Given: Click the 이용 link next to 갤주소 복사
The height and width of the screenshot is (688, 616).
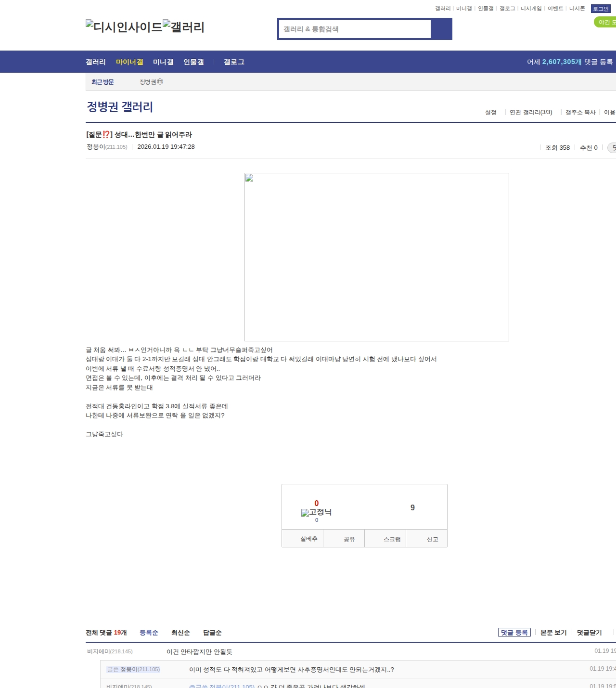Looking at the screenshot, I should point(609,112).
